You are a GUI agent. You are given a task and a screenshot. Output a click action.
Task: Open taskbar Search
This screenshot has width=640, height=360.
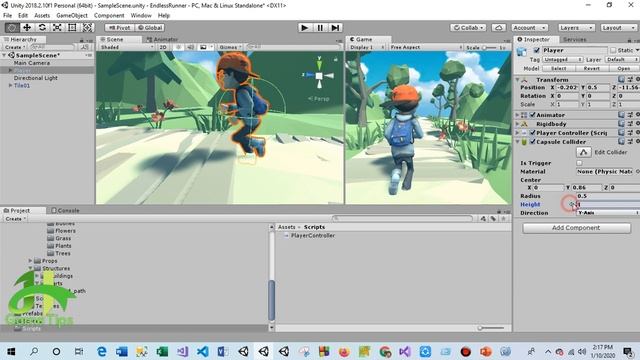tap(34, 351)
